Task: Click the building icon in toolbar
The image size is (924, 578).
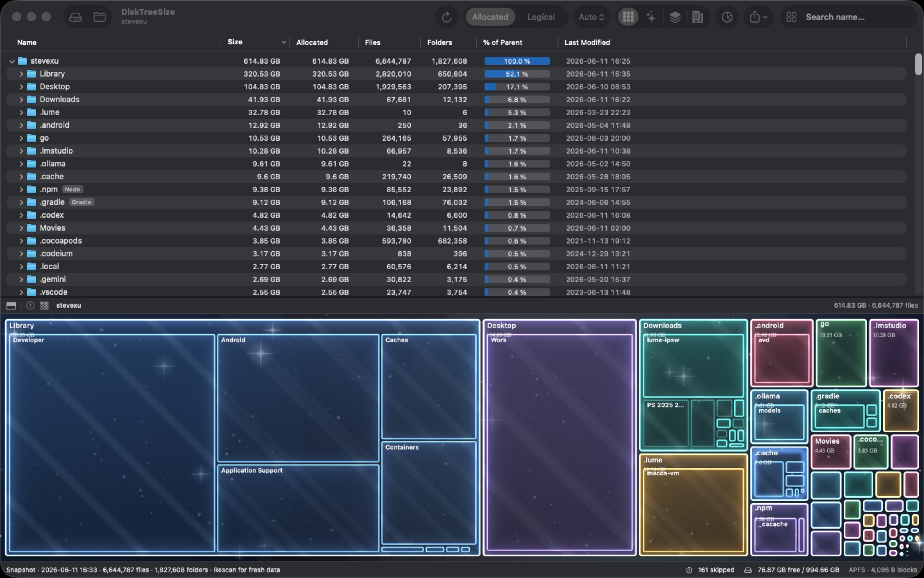Action: [697, 17]
